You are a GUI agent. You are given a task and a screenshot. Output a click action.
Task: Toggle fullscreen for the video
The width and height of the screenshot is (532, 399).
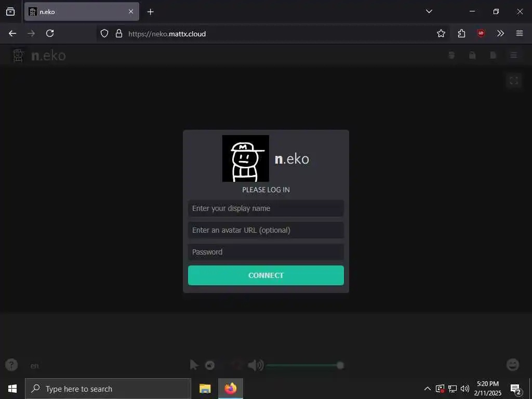point(514,81)
